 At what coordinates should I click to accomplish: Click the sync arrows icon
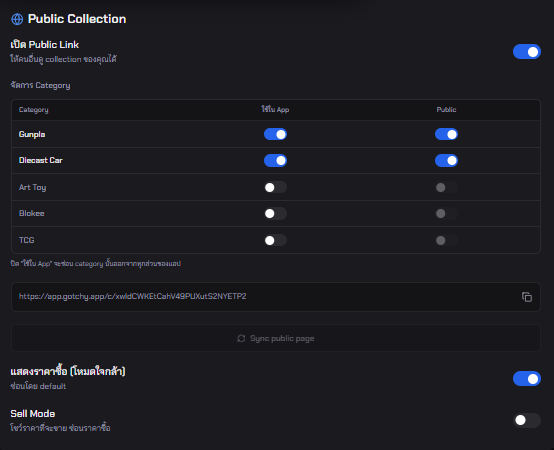point(241,338)
